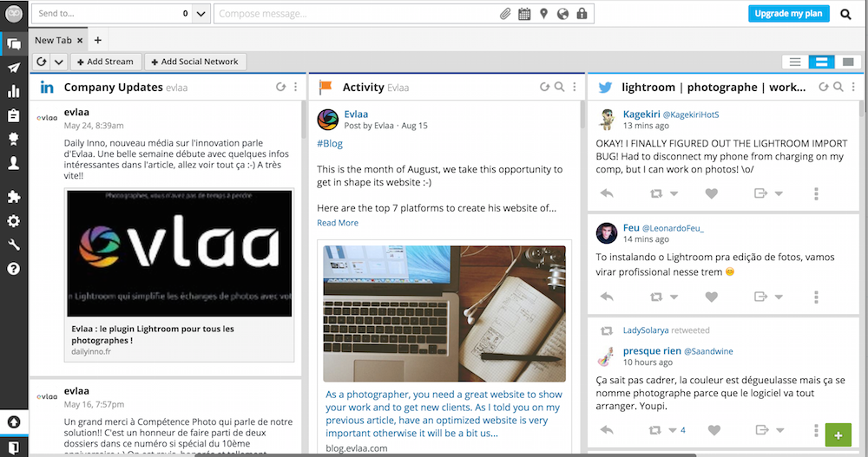Add a location with the pin icon
Viewport: 868px width, 457px height.
pyautogui.click(x=543, y=14)
